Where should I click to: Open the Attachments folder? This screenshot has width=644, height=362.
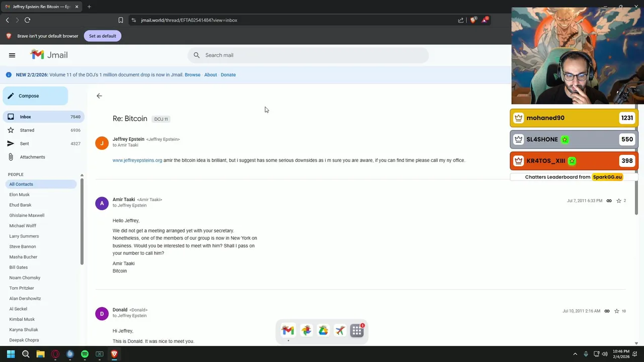tap(43, 157)
